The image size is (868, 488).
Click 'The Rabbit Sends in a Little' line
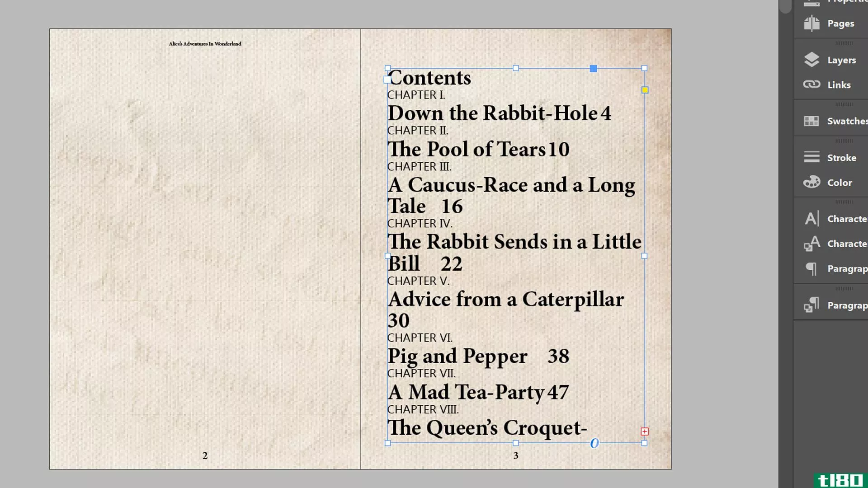tap(514, 242)
